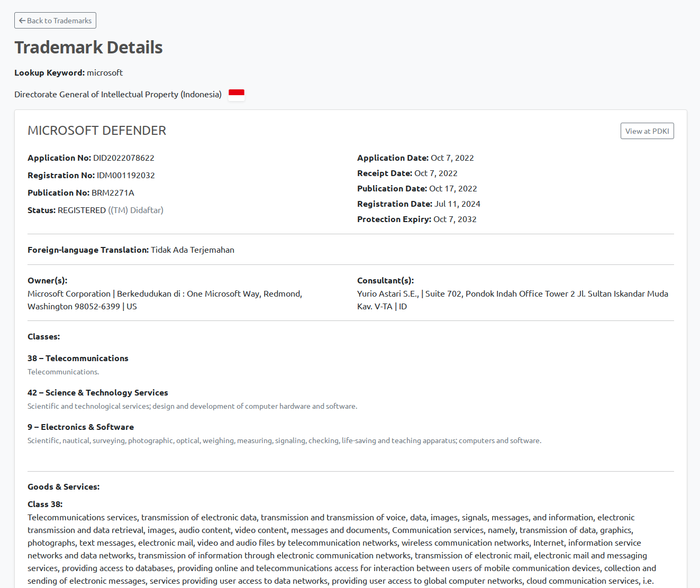
Task: Click class heading 42 – Science & Technology Services
Action: click(98, 393)
